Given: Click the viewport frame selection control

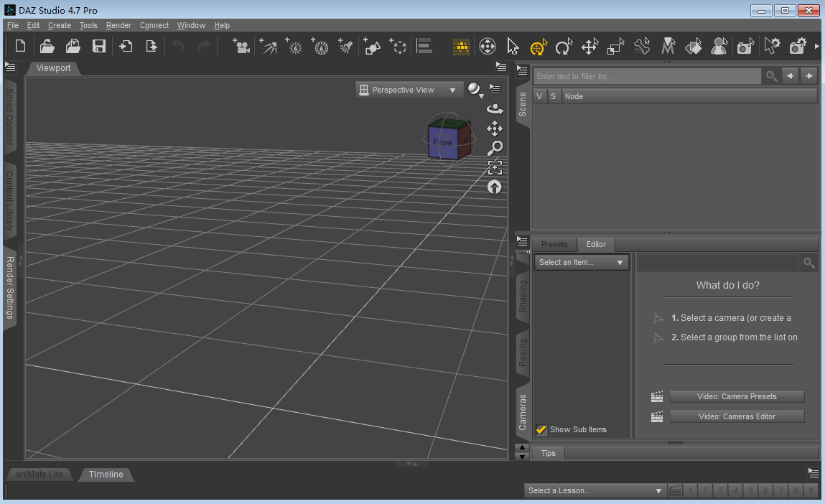Looking at the screenshot, I should click(x=495, y=167).
